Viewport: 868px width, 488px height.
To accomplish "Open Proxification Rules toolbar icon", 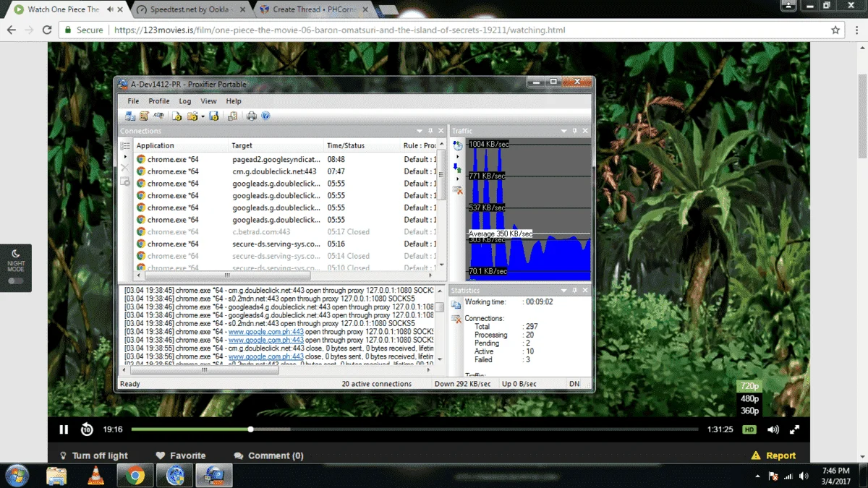I will pos(144,116).
